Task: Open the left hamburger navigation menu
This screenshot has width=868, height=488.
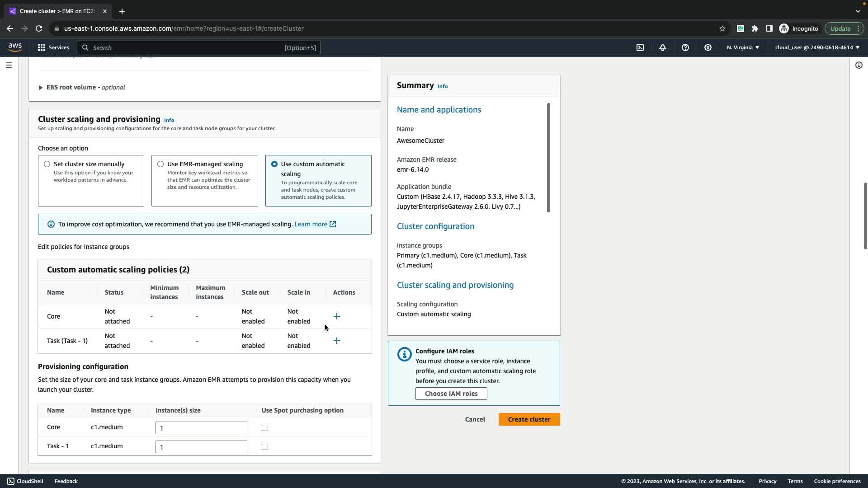Action: pos(9,65)
